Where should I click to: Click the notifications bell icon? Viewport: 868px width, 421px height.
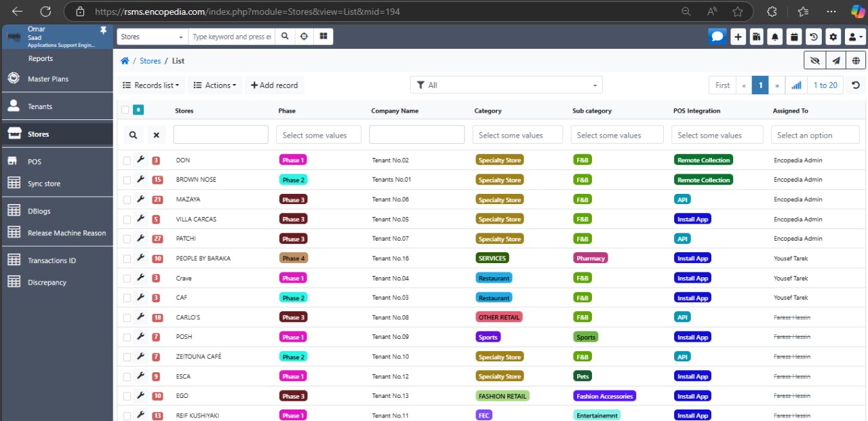coord(775,37)
